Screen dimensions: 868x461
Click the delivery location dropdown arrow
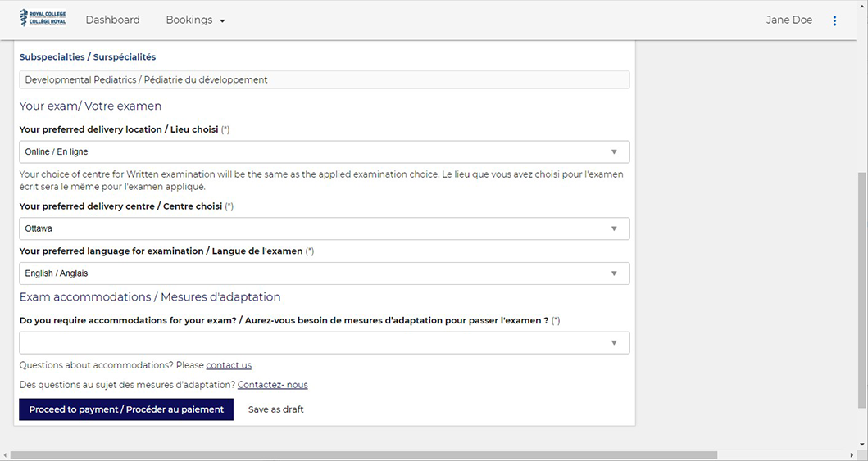(x=614, y=152)
